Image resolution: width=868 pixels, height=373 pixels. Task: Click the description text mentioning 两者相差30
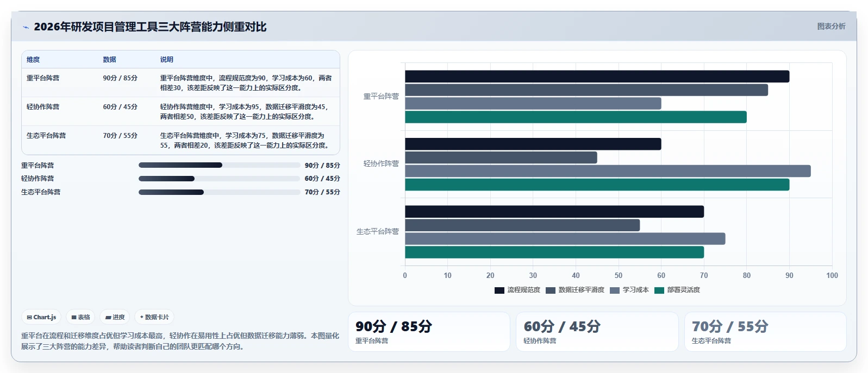click(246, 83)
